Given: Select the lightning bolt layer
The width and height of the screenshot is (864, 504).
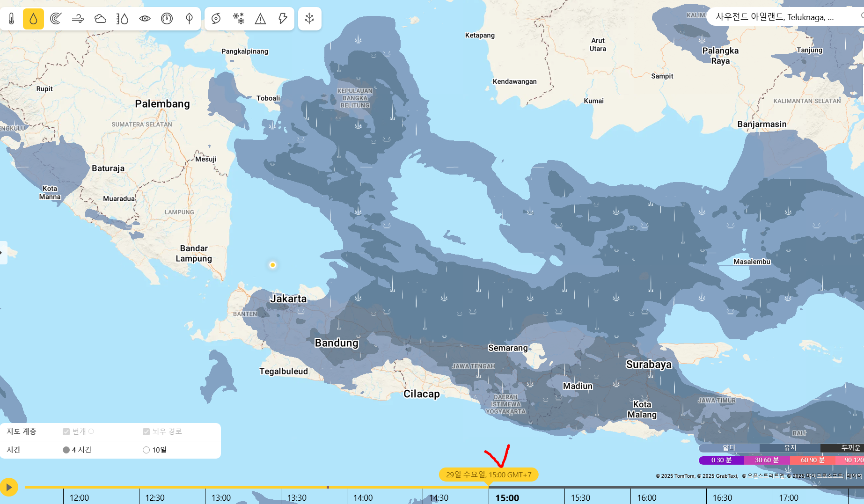Looking at the screenshot, I should pyautogui.click(x=283, y=19).
